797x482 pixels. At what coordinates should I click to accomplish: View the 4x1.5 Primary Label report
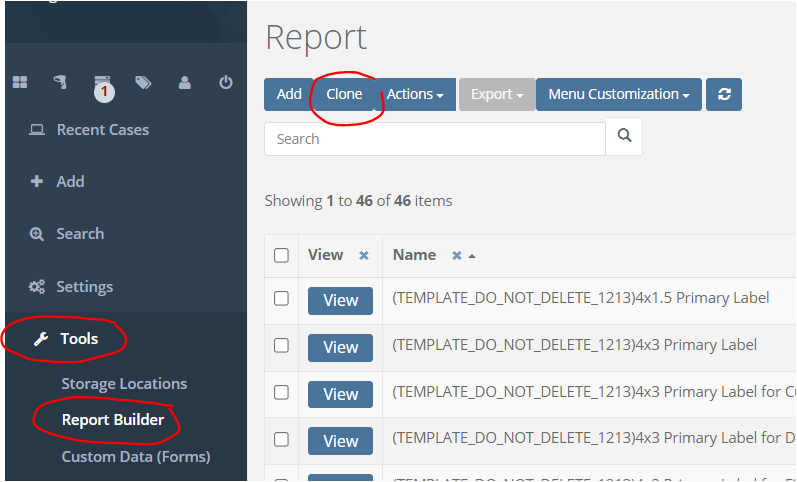(x=340, y=300)
